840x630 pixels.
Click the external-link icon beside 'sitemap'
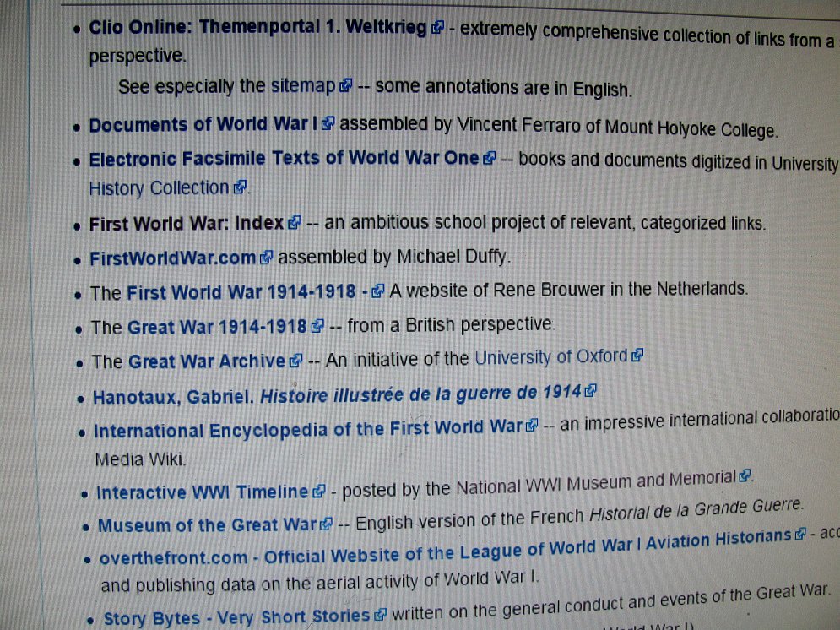346,85
